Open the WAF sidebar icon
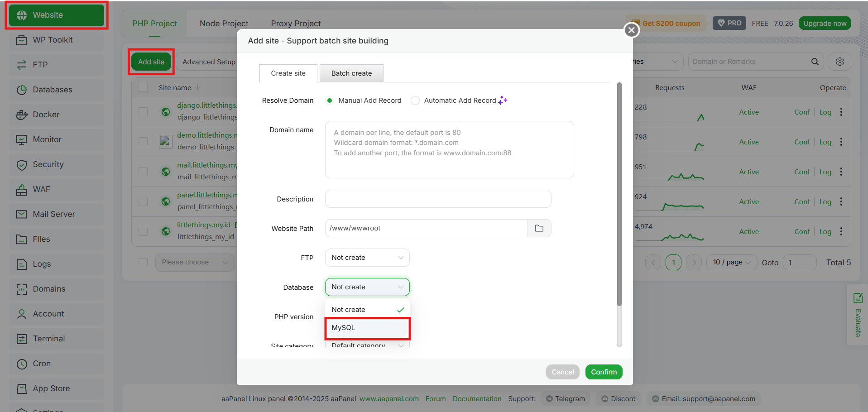Screen dimensions: 868x412 [22, 189]
